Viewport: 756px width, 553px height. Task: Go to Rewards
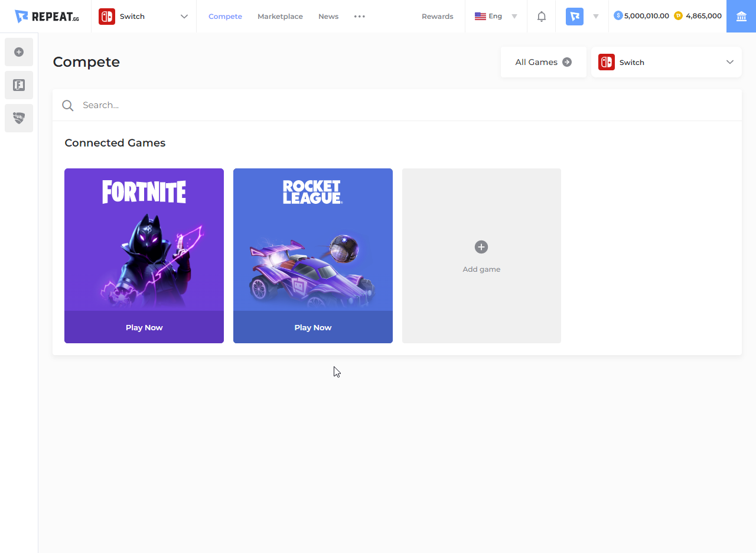click(x=438, y=17)
